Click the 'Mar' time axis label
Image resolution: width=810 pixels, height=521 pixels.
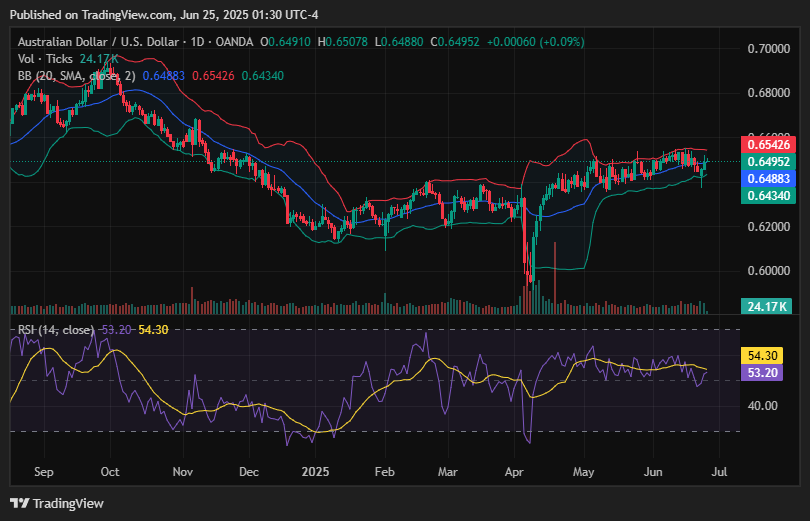point(447,472)
